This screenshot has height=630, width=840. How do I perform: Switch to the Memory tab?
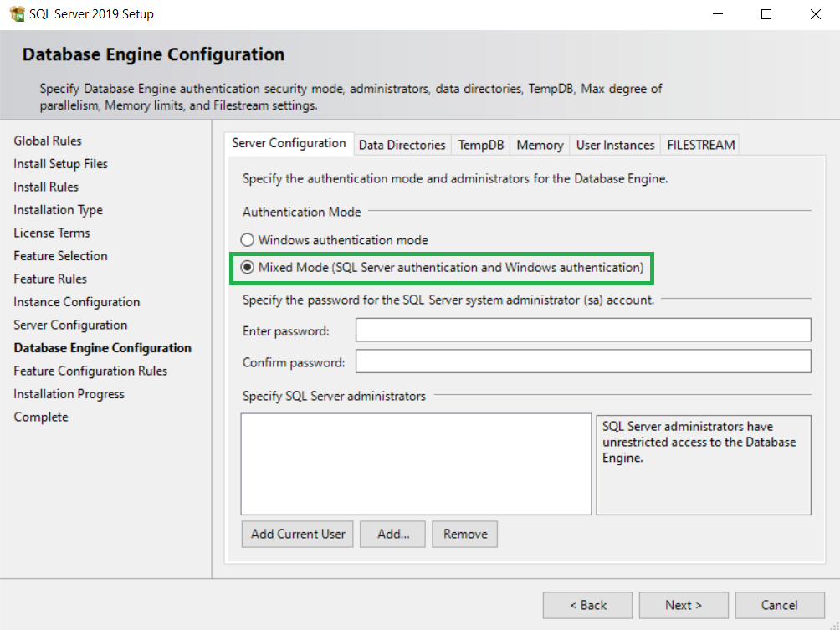click(x=540, y=146)
